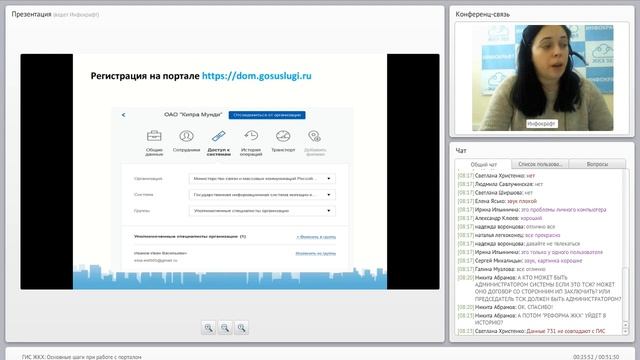
Task: Click the blue Отсоединиться от организации button
Action: (x=267, y=115)
